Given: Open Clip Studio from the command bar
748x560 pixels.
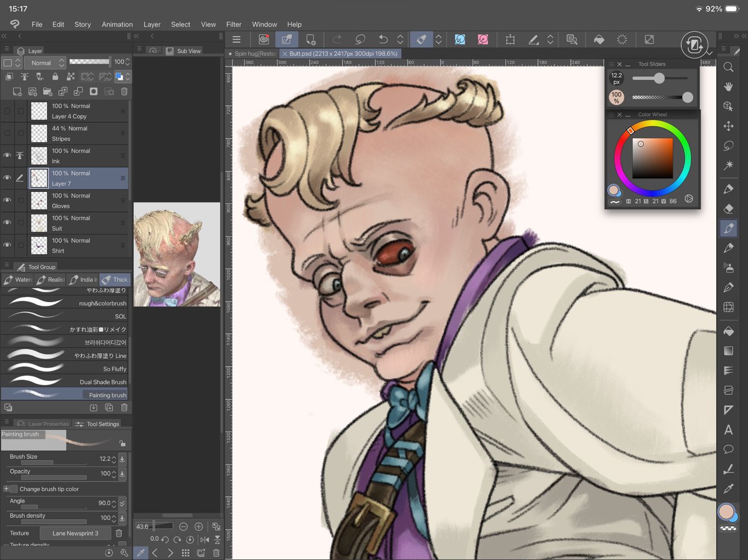Looking at the screenshot, I should pos(263,39).
